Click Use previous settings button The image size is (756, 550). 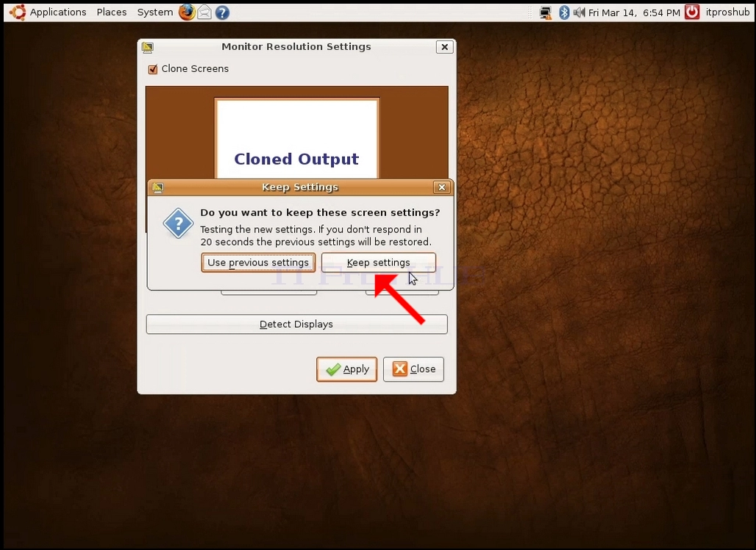258,262
